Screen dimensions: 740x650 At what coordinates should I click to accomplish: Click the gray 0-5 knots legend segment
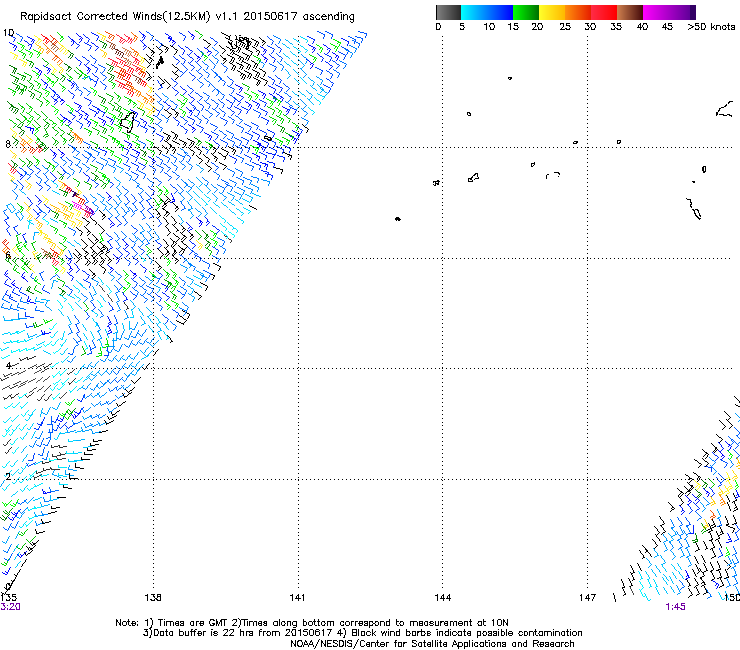click(x=448, y=12)
